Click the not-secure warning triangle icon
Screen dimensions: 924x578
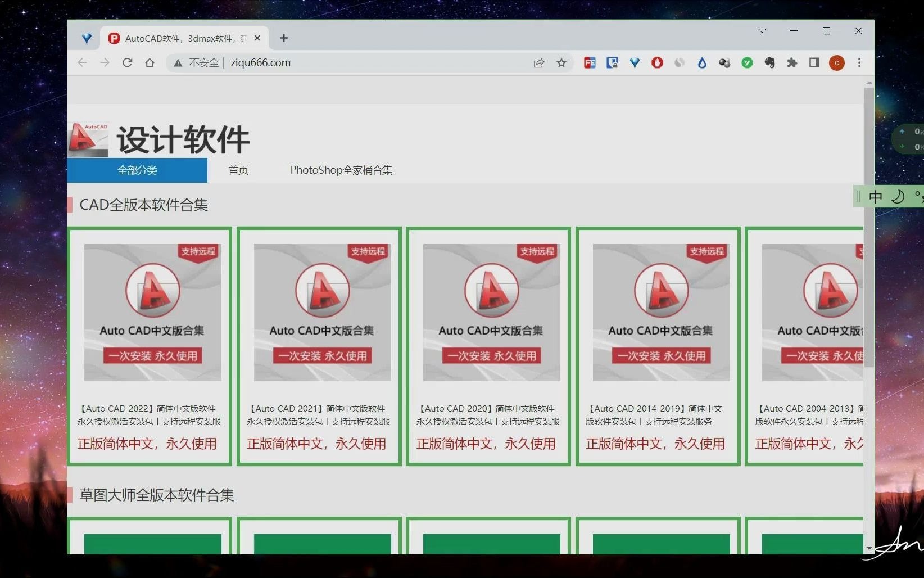[x=178, y=63]
